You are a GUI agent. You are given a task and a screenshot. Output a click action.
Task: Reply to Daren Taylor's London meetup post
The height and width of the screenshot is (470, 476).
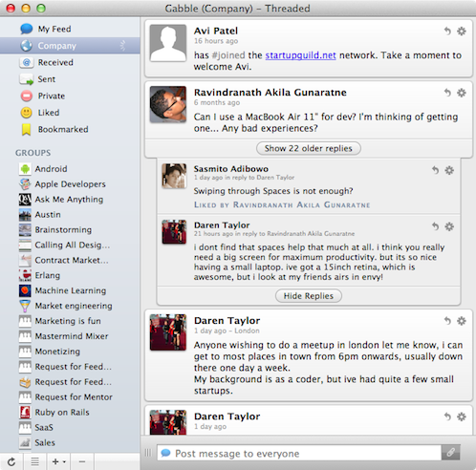tap(447, 321)
